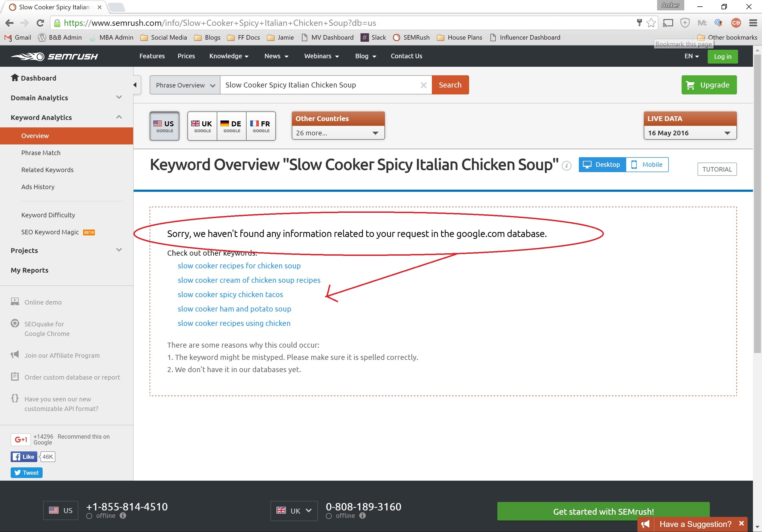This screenshot has height=532, width=762.
Task: Open Dashboard in the sidebar
Action: pyautogui.click(x=33, y=78)
